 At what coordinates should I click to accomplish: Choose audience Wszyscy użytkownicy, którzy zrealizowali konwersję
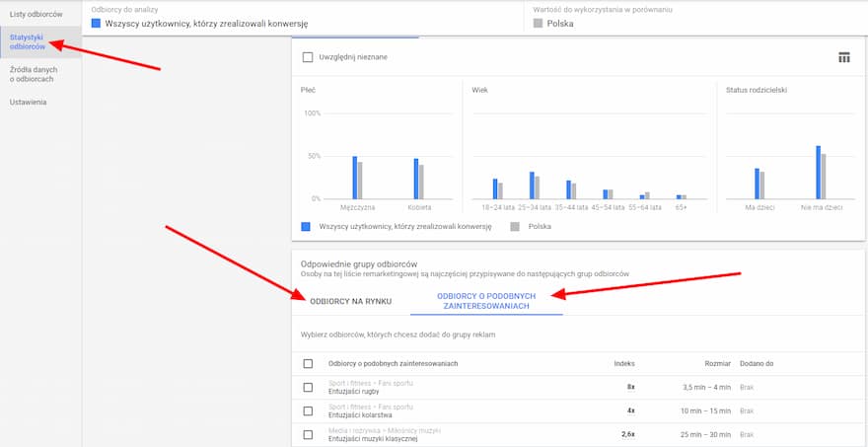(206, 24)
